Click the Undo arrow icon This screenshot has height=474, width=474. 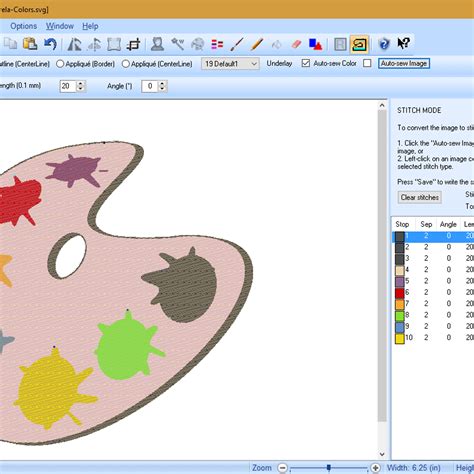coord(50,44)
